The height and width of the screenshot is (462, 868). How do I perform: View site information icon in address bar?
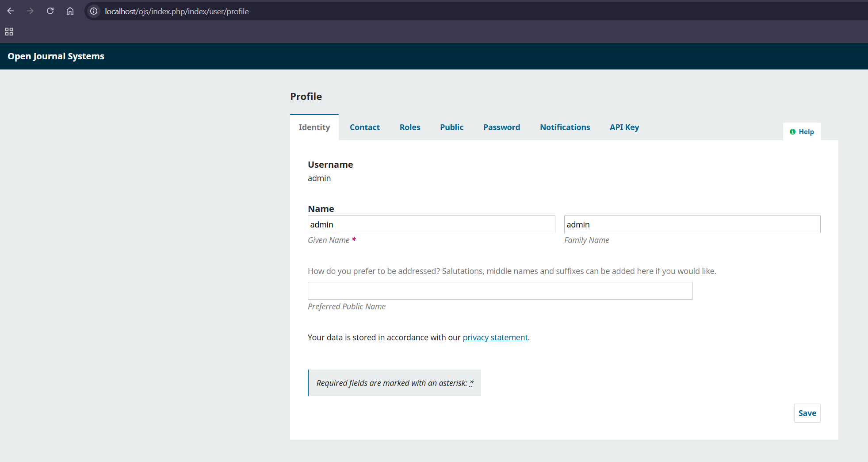pyautogui.click(x=94, y=11)
